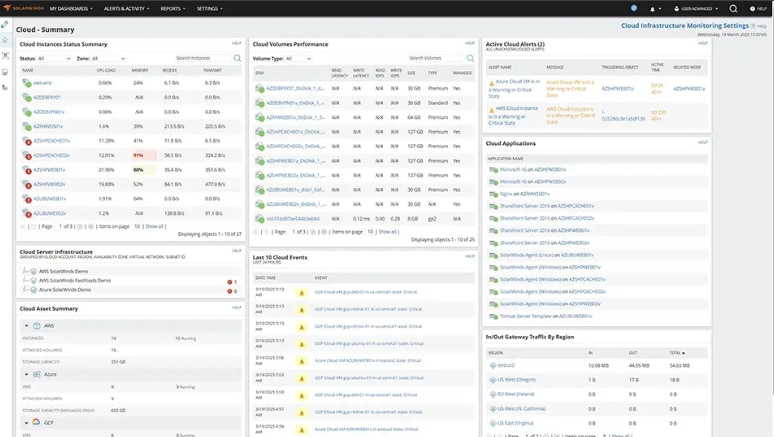Click the search icon beside Search Instances
The image size is (774, 437).
pyautogui.click(x=237, y=58)
